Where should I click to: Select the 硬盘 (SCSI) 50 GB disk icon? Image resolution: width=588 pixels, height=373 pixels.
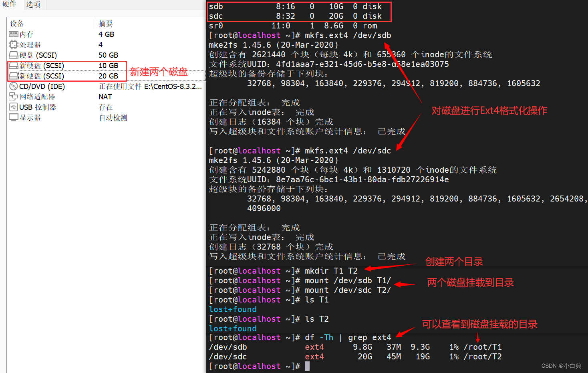tap(14, 55)
